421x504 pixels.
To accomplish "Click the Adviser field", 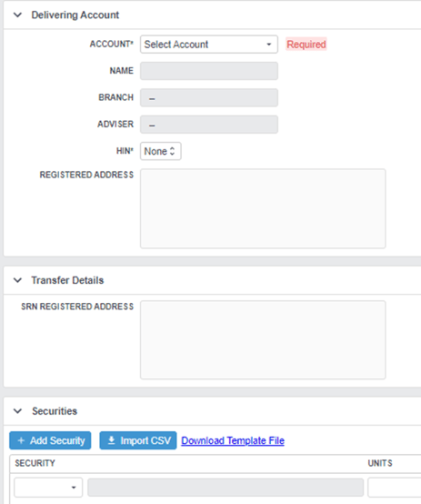I will click(x=209, y=125).
